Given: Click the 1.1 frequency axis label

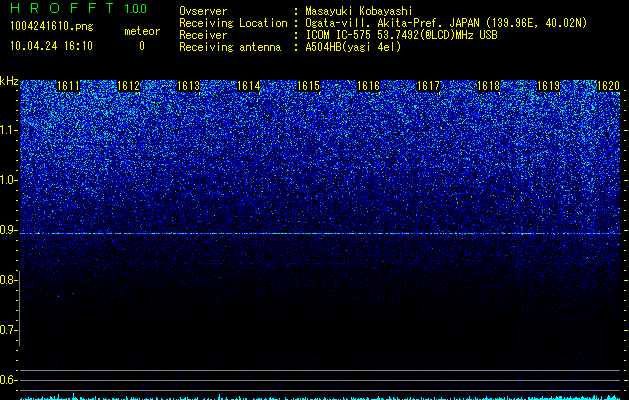Looking at the screenshot, I should 7,130.
